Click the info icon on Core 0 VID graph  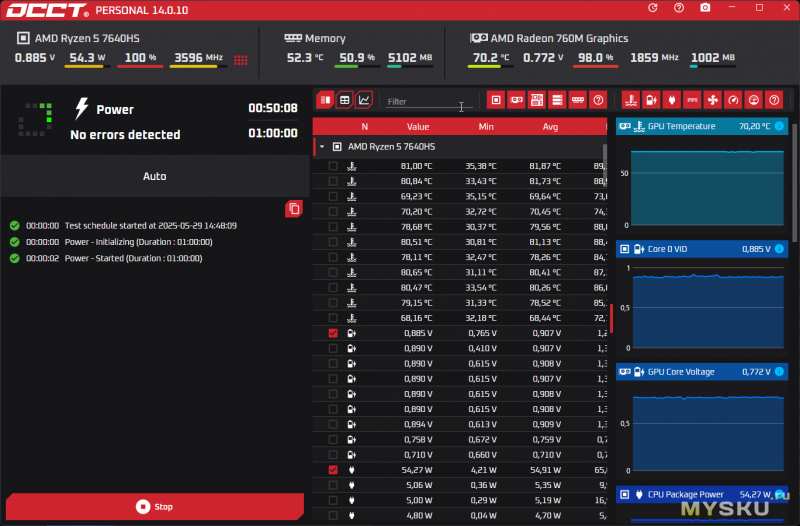[x=779, y=249]
